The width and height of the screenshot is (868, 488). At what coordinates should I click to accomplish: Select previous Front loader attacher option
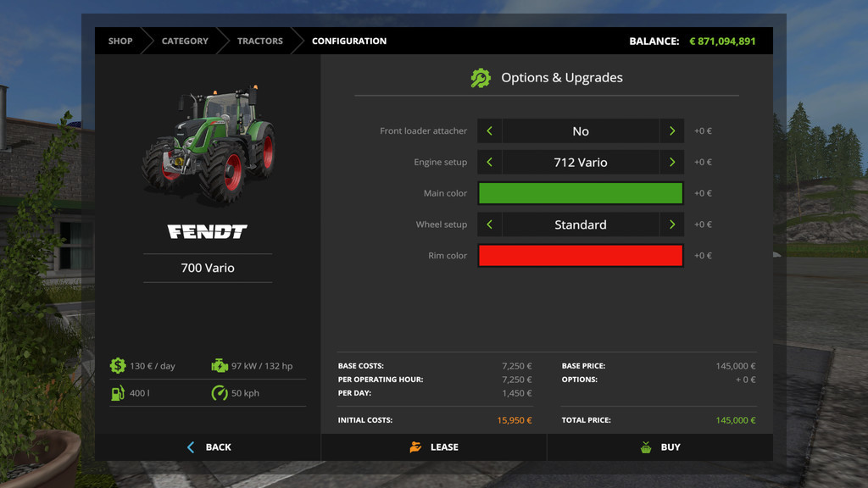coord(490,131)
